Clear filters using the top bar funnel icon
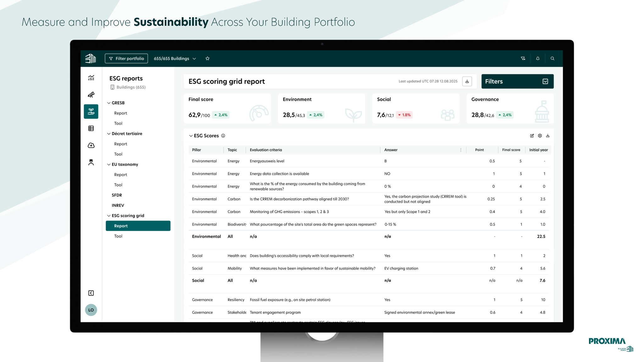 pos(523,58)
